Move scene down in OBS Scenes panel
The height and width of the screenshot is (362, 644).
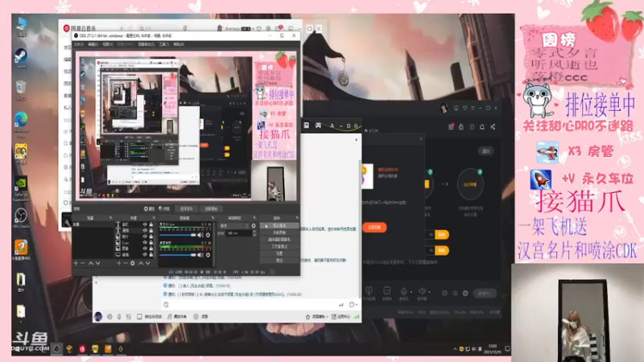[97, 263]
